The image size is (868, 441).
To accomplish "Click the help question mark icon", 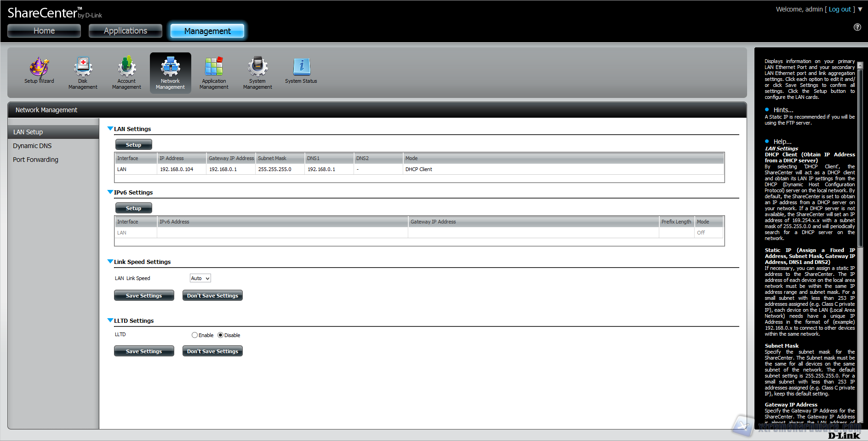I will pyautogui.click(x=857, y=27).
